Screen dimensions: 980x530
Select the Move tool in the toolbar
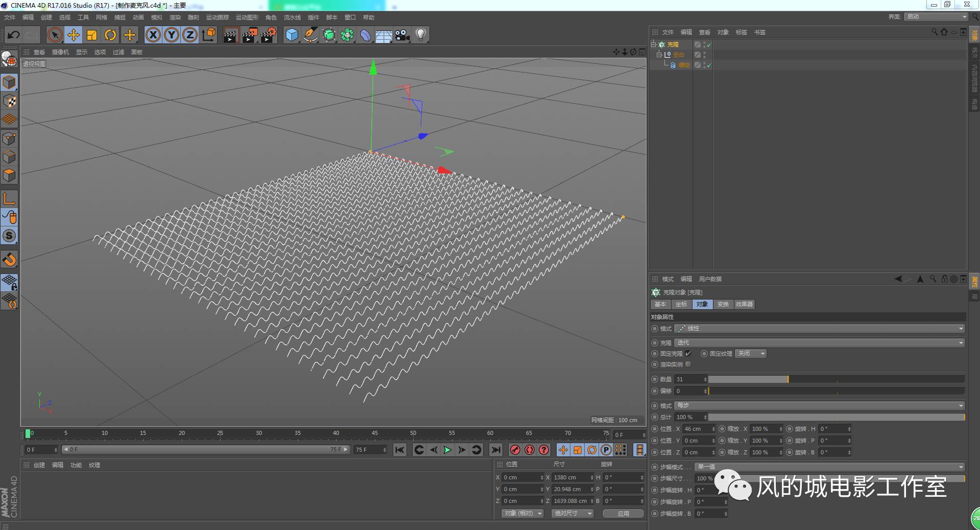(x=73, y=35)
